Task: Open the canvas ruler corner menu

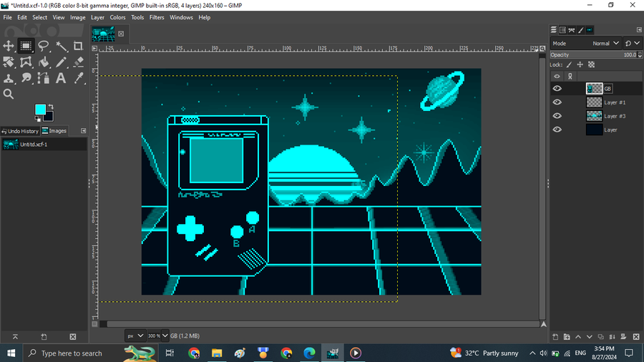Action: point(94,49)
